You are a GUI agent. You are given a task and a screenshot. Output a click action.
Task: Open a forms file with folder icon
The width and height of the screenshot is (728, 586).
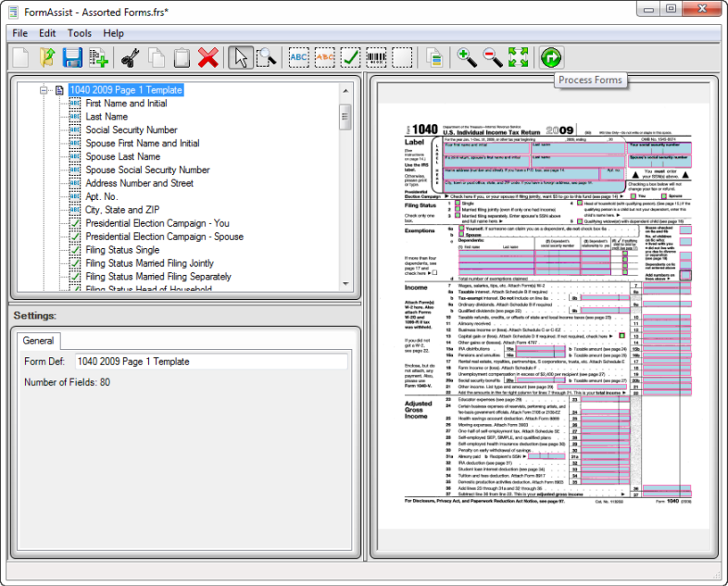47,58
